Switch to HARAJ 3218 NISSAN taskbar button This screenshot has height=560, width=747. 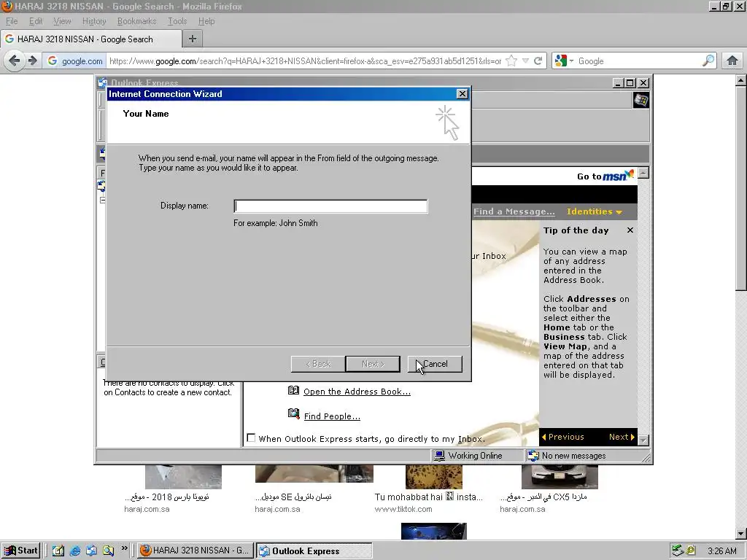pos(195,551)
